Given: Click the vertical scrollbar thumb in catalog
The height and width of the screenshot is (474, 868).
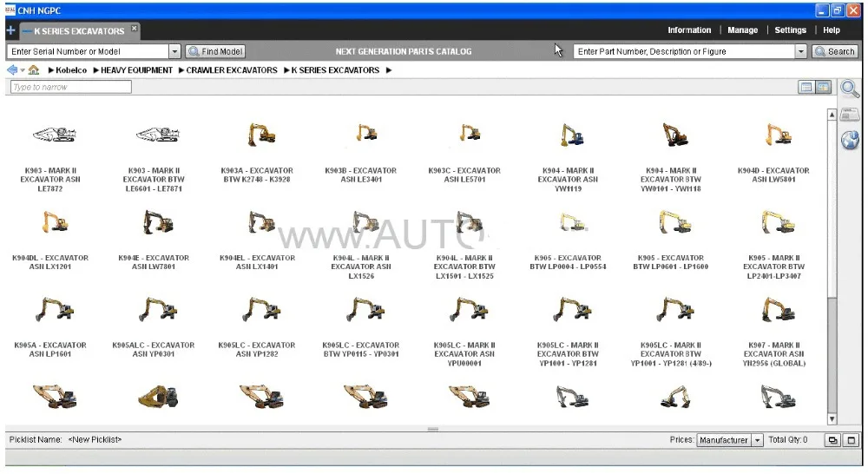Looking at the screenshot, I should tap(832, 354).
